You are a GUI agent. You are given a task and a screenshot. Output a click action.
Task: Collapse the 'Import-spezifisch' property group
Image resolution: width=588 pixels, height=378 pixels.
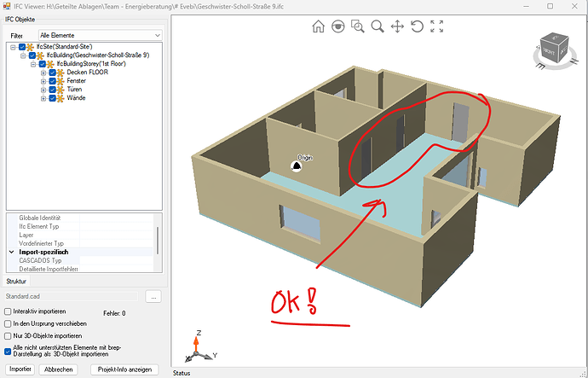point(11,253)
